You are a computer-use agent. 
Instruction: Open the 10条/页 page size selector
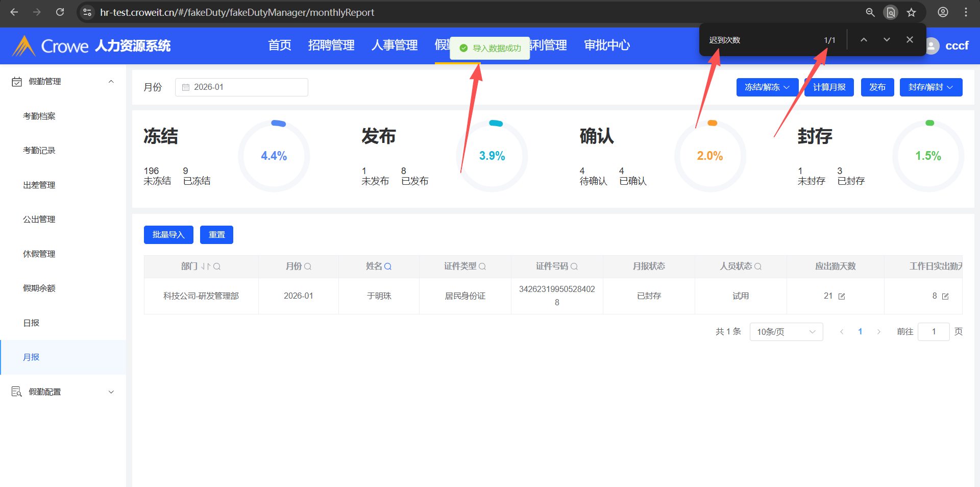(x=786, y=332)
